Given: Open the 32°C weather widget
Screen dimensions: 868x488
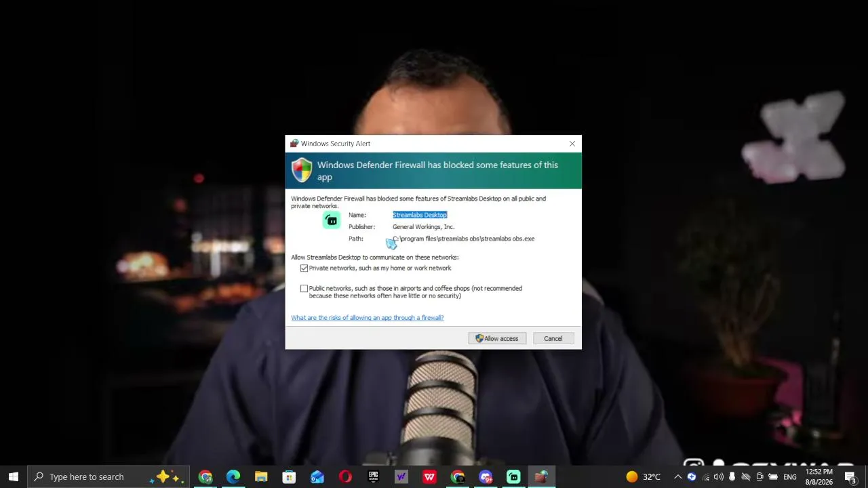Looking at the screenshot, I should pyautogui.click(x=643, y=476).
